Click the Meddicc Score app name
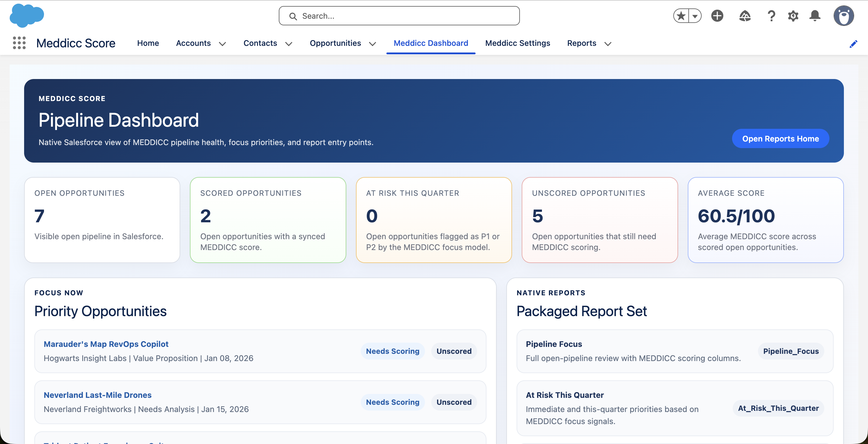The height and width of the screenshot is (444, 868). click(76, 43)
